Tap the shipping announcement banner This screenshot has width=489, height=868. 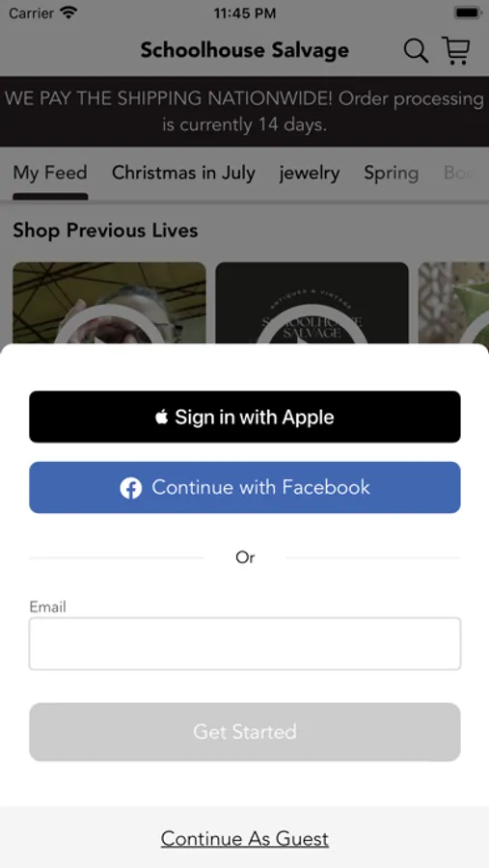244,111
